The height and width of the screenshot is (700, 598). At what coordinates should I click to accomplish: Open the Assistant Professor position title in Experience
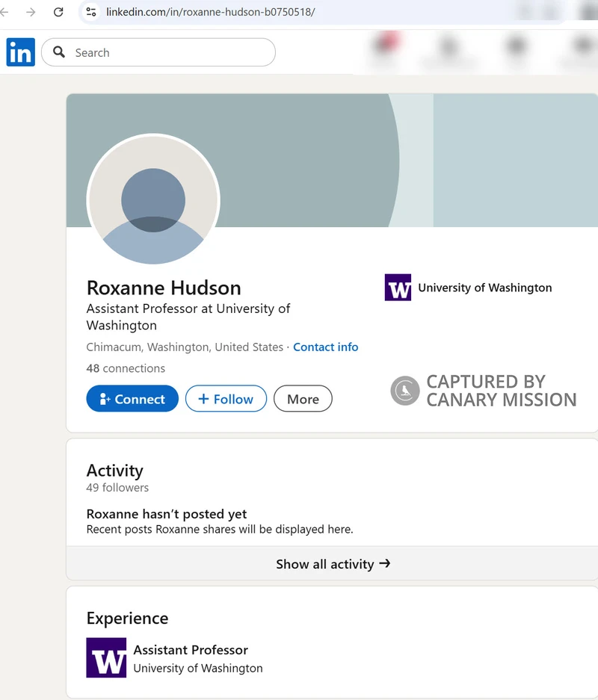coord(191,650)
